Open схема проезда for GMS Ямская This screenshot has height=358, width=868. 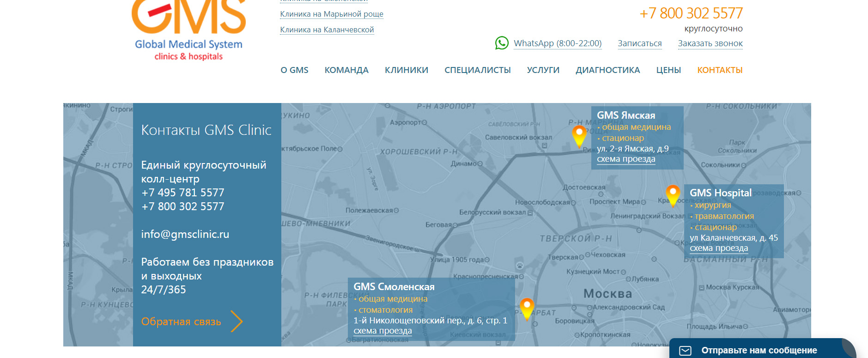pyautogui.click(x=626, y=159)
